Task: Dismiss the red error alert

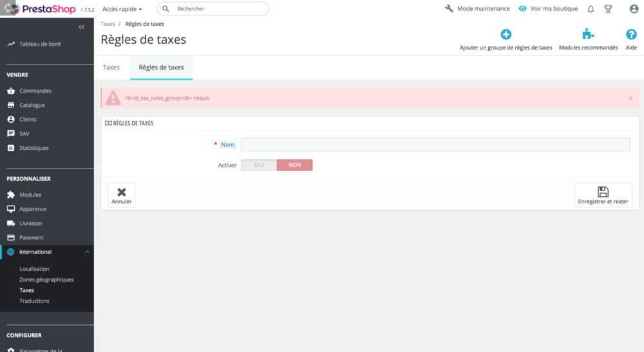Action: click(x=630, y=98)
